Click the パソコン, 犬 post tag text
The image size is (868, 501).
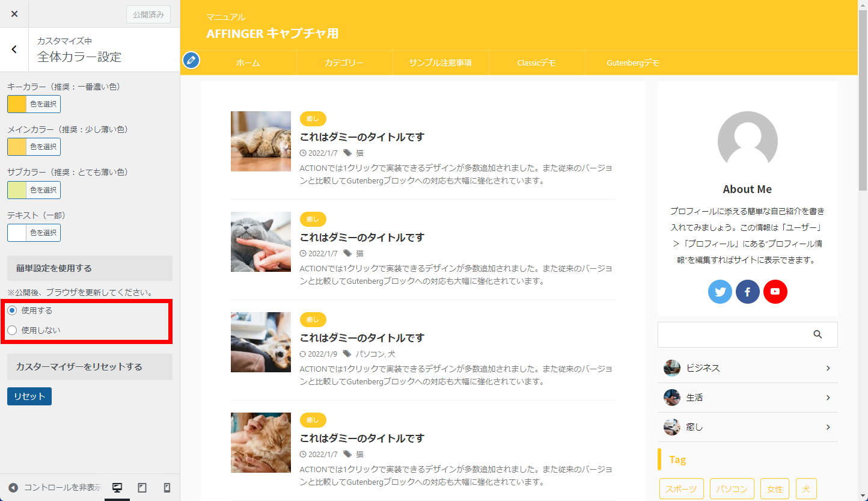pos(375,354)
